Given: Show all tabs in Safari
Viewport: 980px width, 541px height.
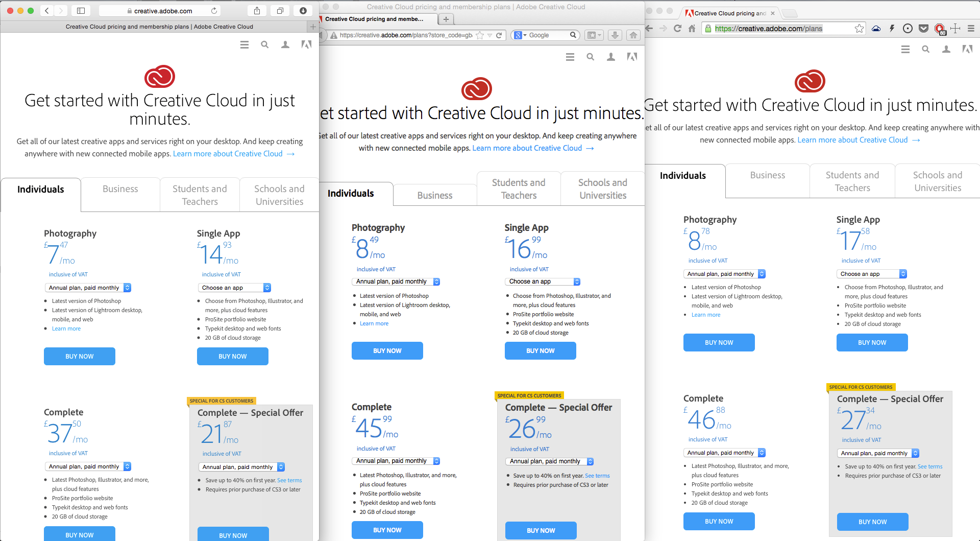Looking at the screenshot, I should pos(280,11).
